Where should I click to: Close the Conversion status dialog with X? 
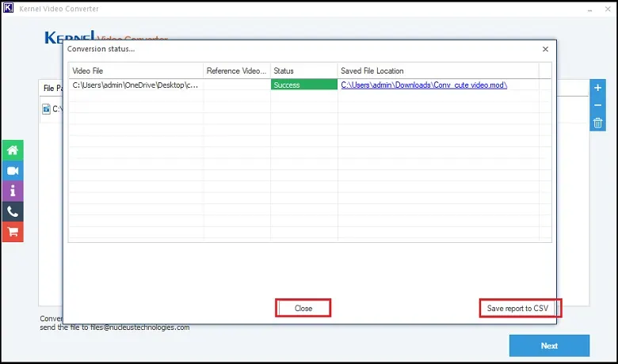(x=545, y=49)
